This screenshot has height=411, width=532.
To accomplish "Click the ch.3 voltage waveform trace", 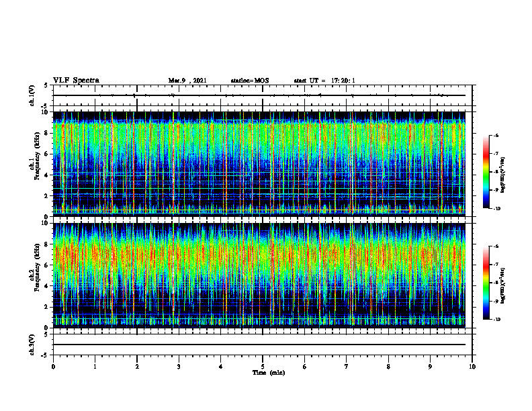I will pyautogui.click(x=259, y=345).
